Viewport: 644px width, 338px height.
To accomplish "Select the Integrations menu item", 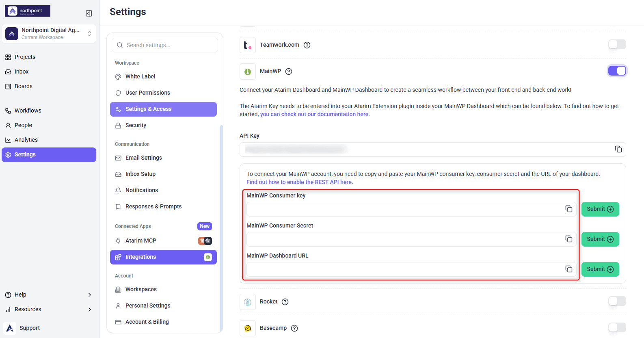I will [x=163, y=257].
